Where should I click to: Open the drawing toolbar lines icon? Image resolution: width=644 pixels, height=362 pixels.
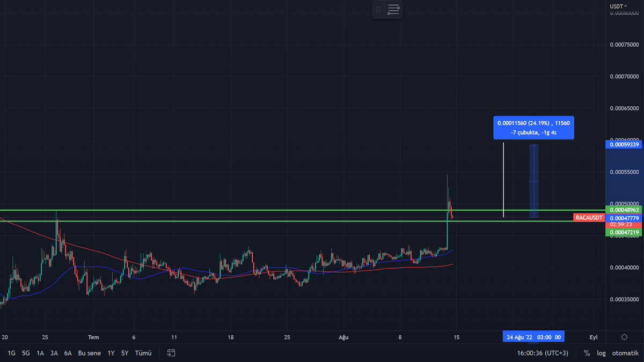(393, 10)
